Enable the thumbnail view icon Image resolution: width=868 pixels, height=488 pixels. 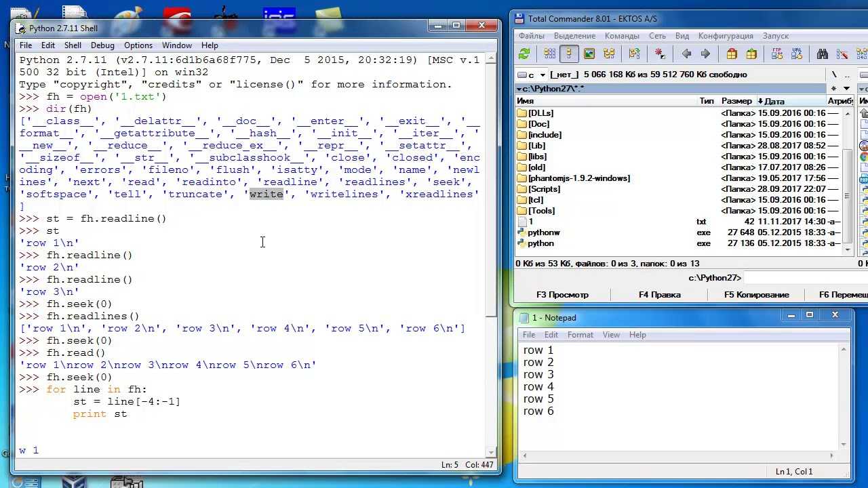tap(589, 54)
